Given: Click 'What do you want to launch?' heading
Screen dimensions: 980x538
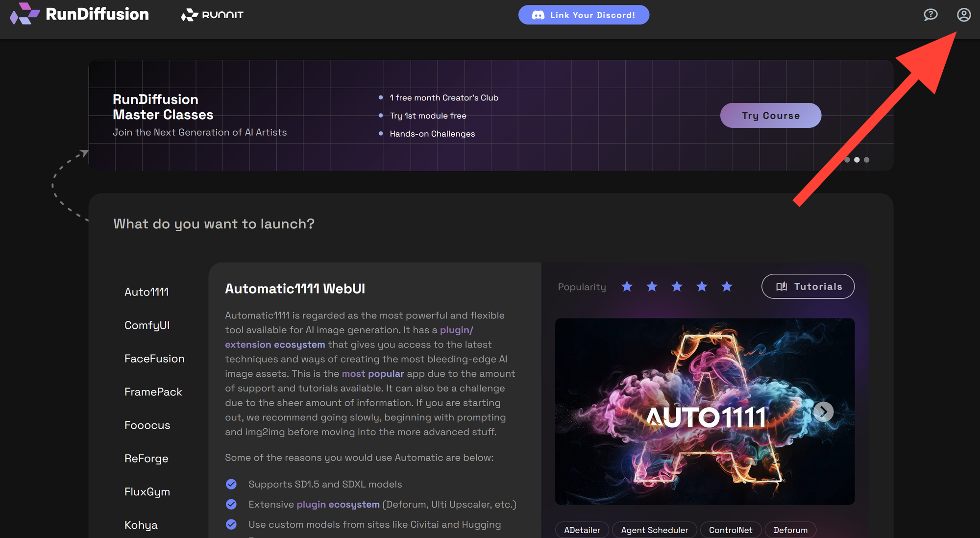Looking at the screenshot, I should click(x=214, y=224).
